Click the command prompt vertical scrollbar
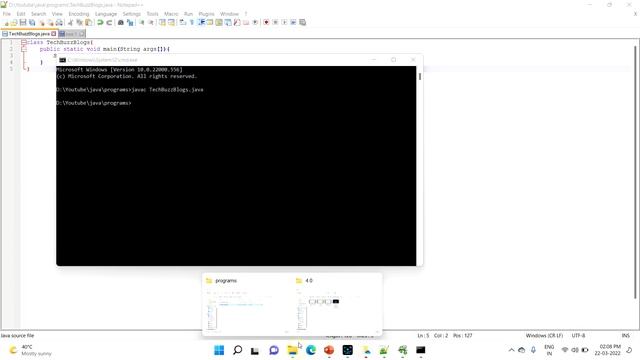The image size is (640, 360). tap(420, 165)
